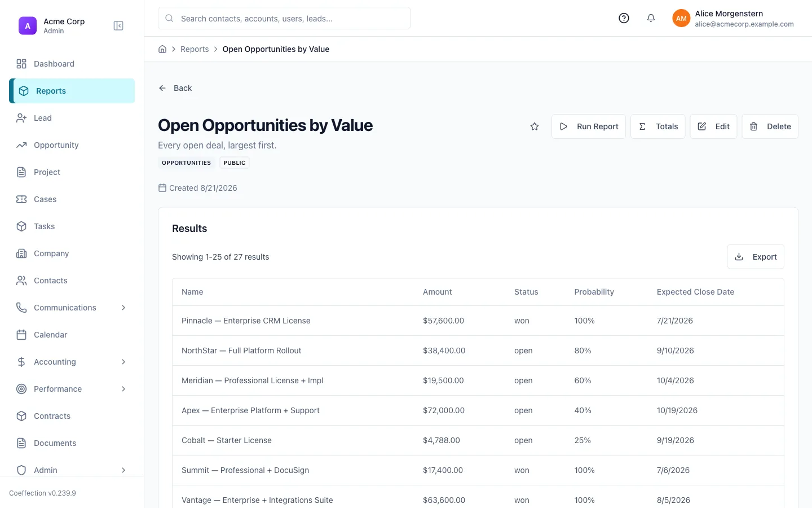The image size is (812, 508).
Task: Click the OPPORTUNITIES tag badge
Action: tap(186, 163)
